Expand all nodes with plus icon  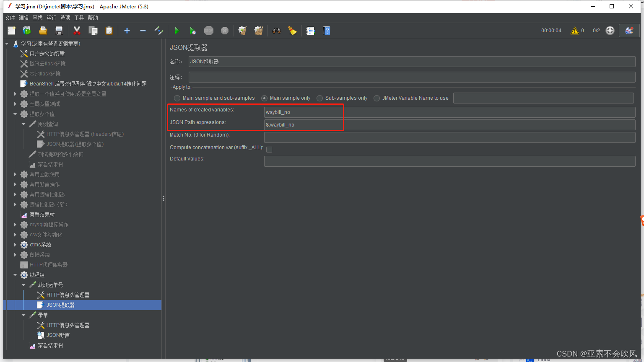pyautogui.click(x=127, y=31)
